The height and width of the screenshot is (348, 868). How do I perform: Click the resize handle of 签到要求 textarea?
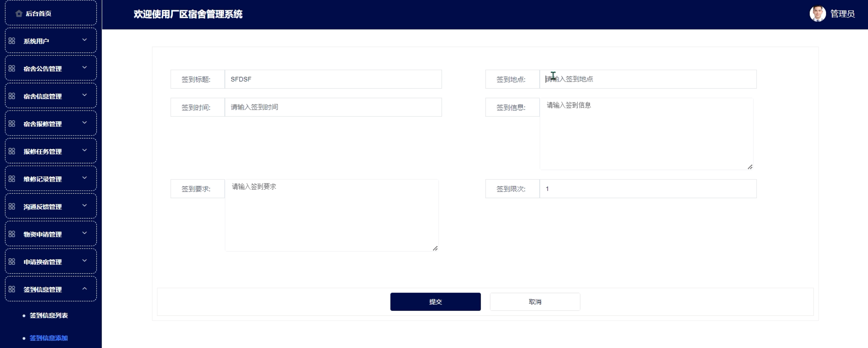coord(435,248)
